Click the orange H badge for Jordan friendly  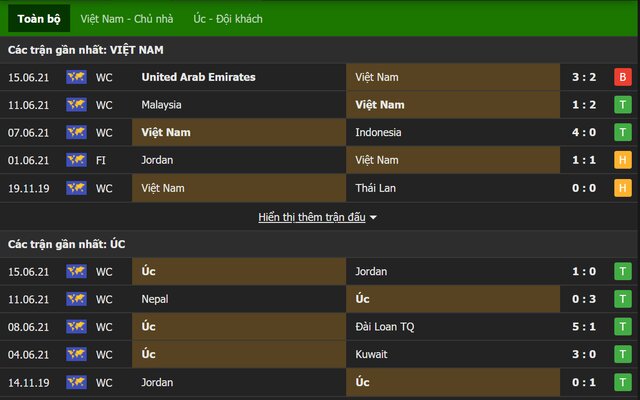pos(621,160)
